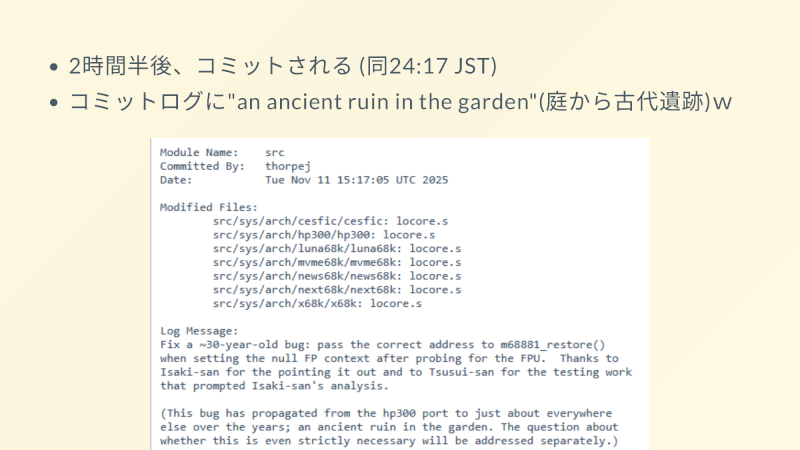Click the date "Tue Nov 11 15:17:05 UTC 2025"
This screenshot has width=800, height=450.
[356, 180]
